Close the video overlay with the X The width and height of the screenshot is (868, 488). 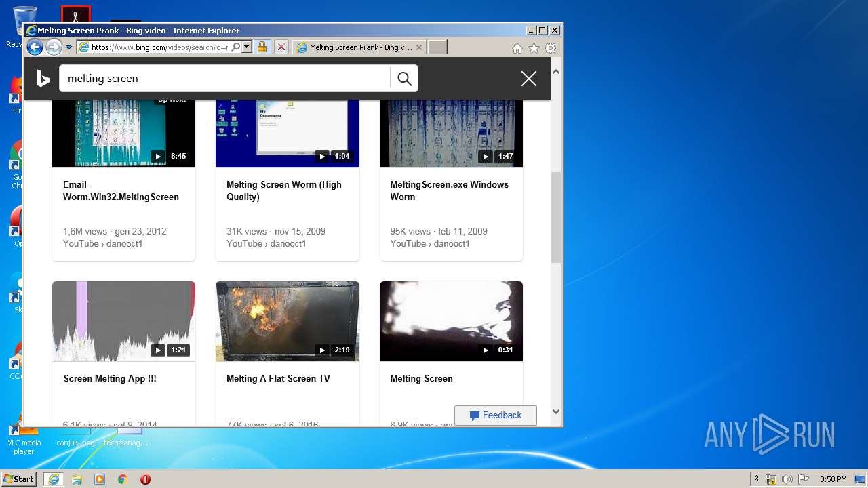(x=529, y=79)
